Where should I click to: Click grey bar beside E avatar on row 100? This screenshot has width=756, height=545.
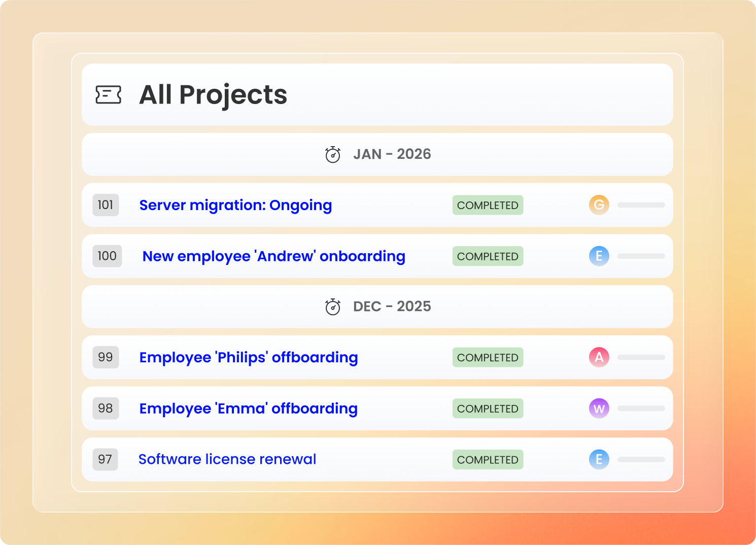pyautogui.click(x=641, y=256)
